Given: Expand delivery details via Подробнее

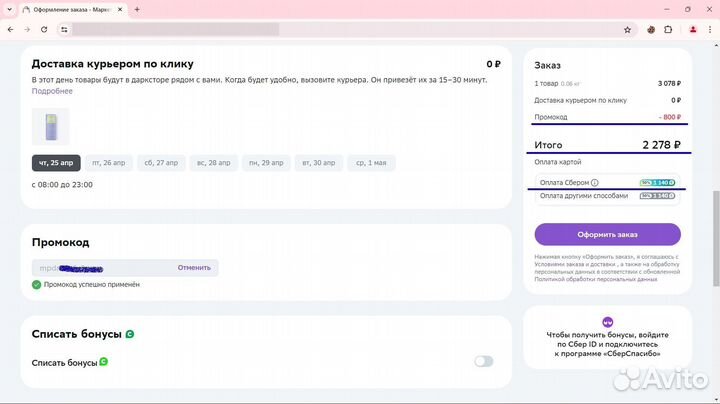Looking at the screenshot, I should click(x=52, y=91).
